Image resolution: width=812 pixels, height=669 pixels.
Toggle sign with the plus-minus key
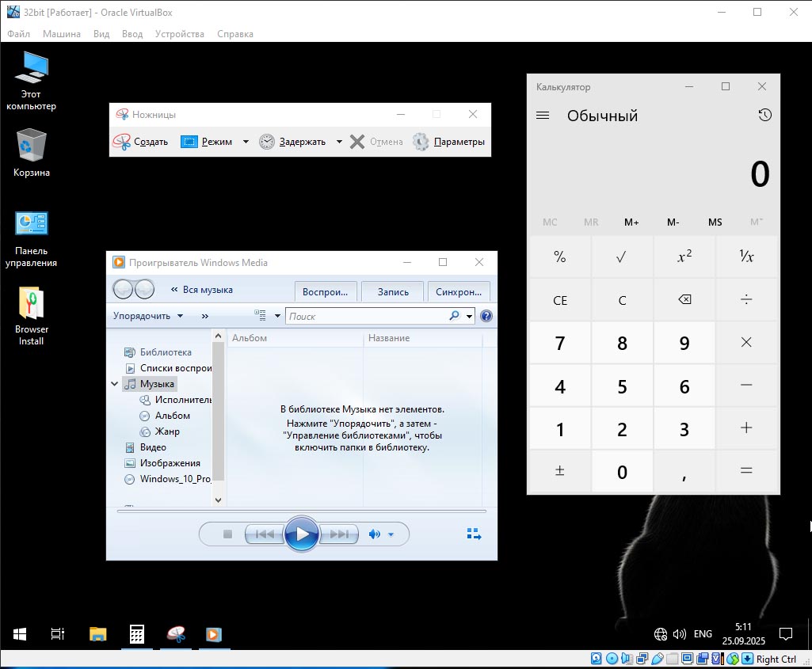pos(560,471)
